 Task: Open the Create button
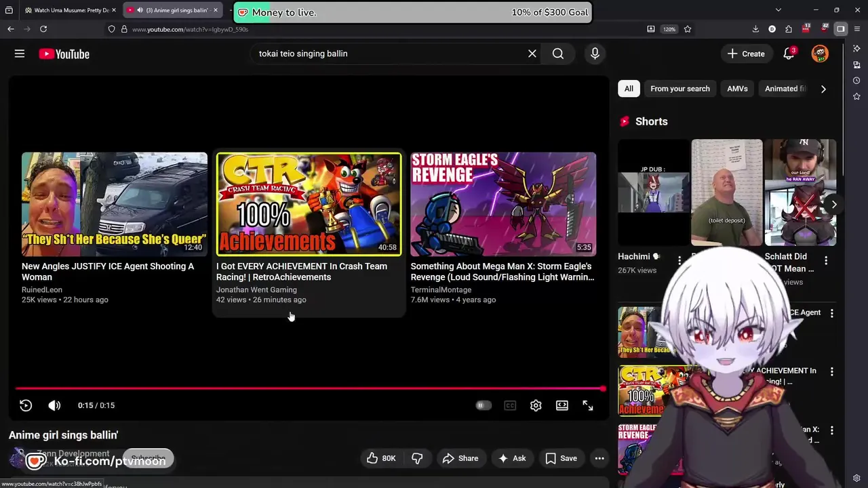pyautogui.click(x=746, y=54)
